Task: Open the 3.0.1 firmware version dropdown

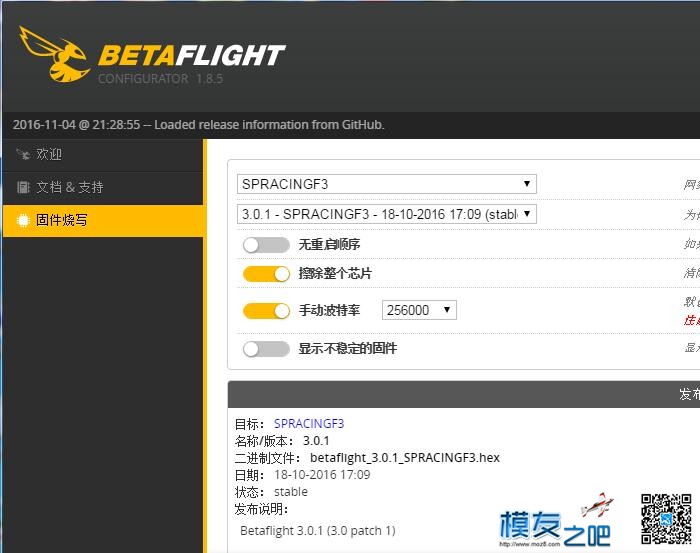Action: (387, 214)
